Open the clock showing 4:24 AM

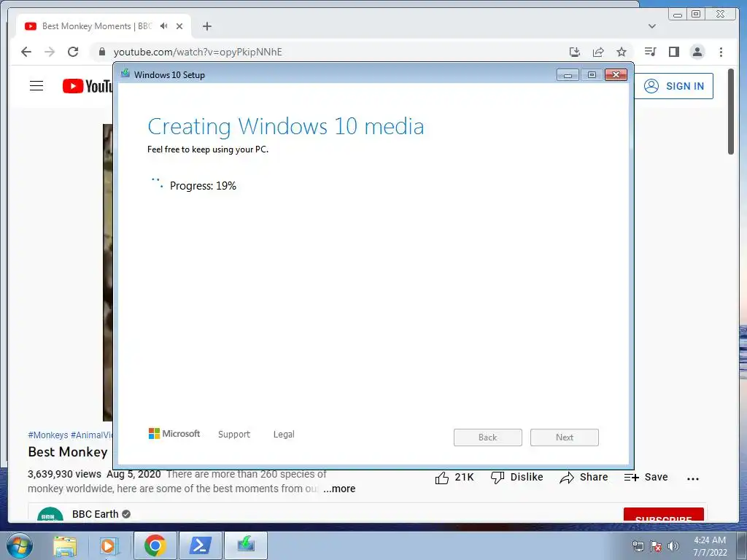710,545
